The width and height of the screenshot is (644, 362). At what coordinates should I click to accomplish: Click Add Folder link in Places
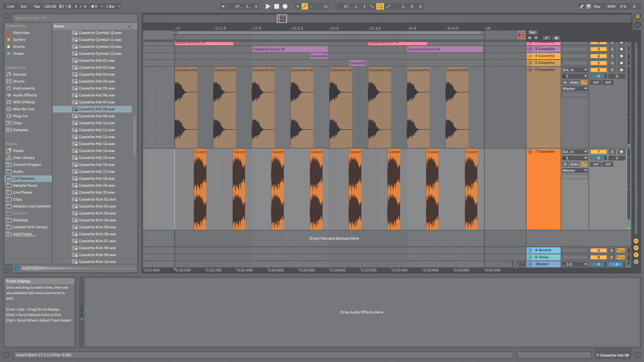point(24,234)
